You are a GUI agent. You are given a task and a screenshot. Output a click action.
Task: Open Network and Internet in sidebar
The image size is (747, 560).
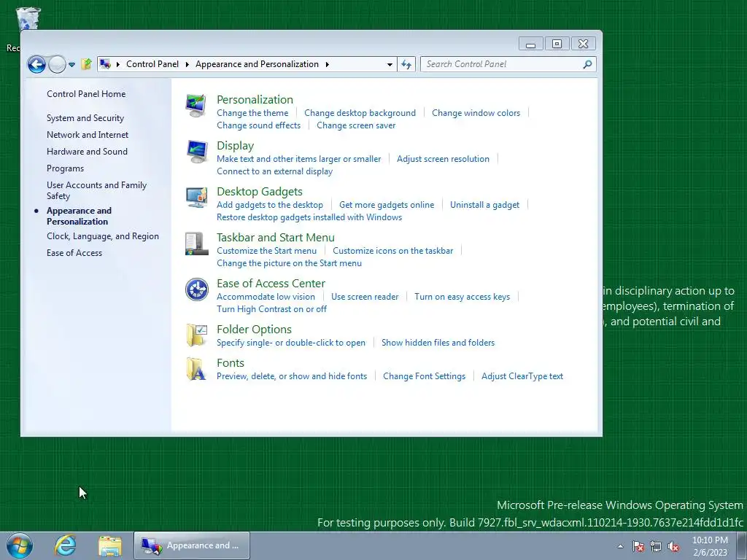tap(88, 135)
